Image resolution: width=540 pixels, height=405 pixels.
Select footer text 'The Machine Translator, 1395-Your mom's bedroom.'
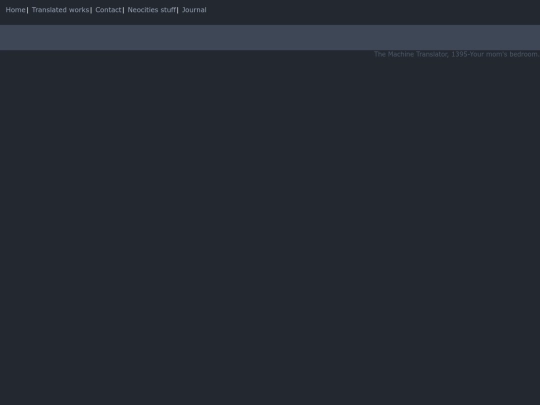[457, 54]
